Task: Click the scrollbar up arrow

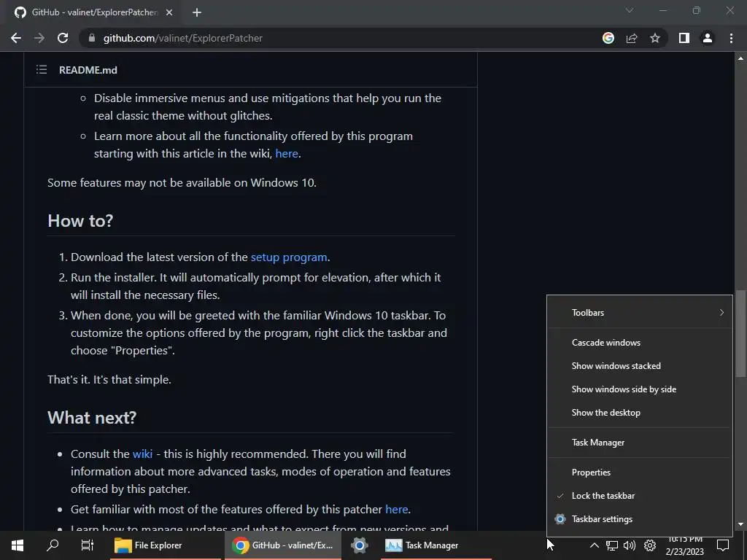Action: (x=740, y=58)
